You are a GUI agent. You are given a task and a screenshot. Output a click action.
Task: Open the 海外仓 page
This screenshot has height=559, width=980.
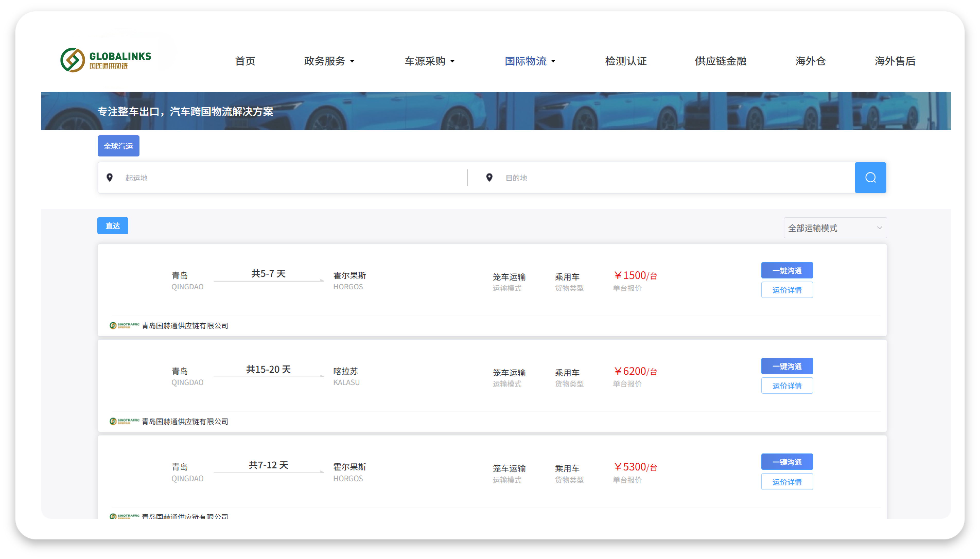coord(810,61)
